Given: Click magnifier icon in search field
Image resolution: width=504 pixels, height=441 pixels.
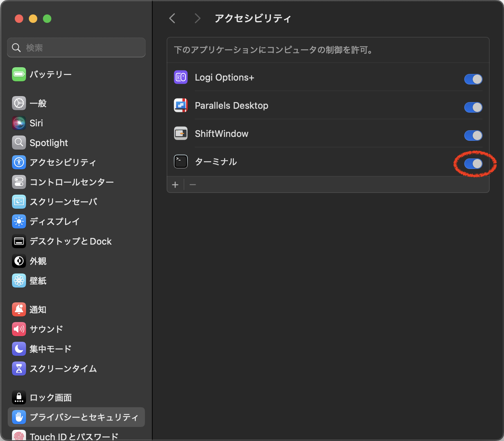Looking at the screenshot, I should tap(17, 48).
